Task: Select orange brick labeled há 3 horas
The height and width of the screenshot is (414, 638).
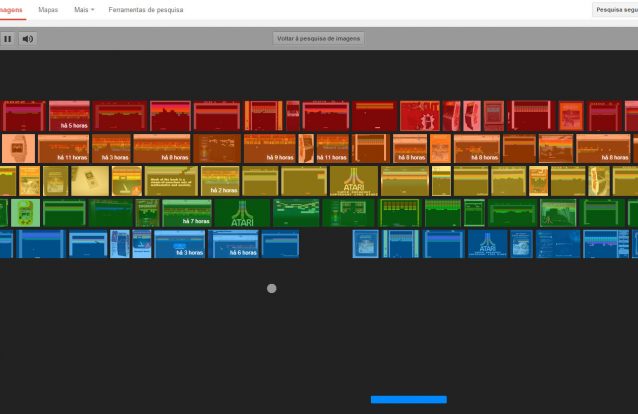Action: click(111, 148)
